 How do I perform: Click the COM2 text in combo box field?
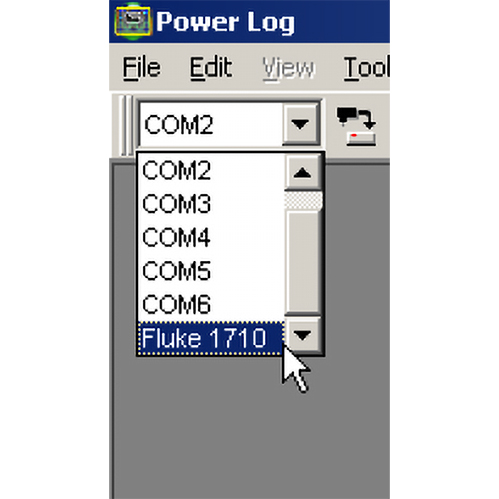coord(179,125)
